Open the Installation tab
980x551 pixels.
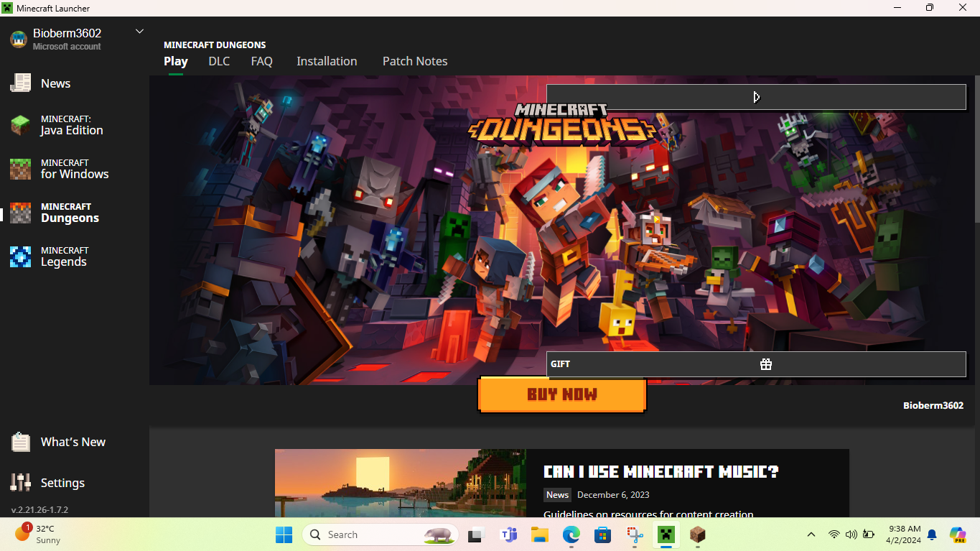327,61
